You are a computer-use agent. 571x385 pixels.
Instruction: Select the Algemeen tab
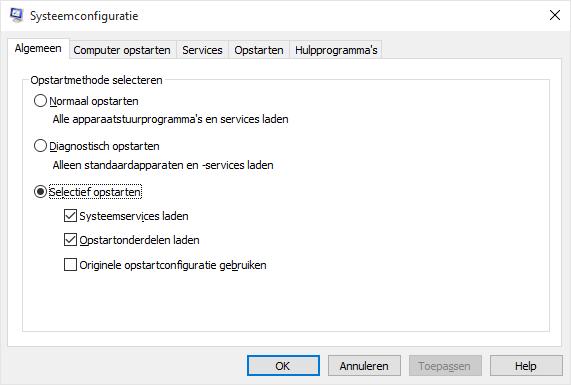pos(38,48)
